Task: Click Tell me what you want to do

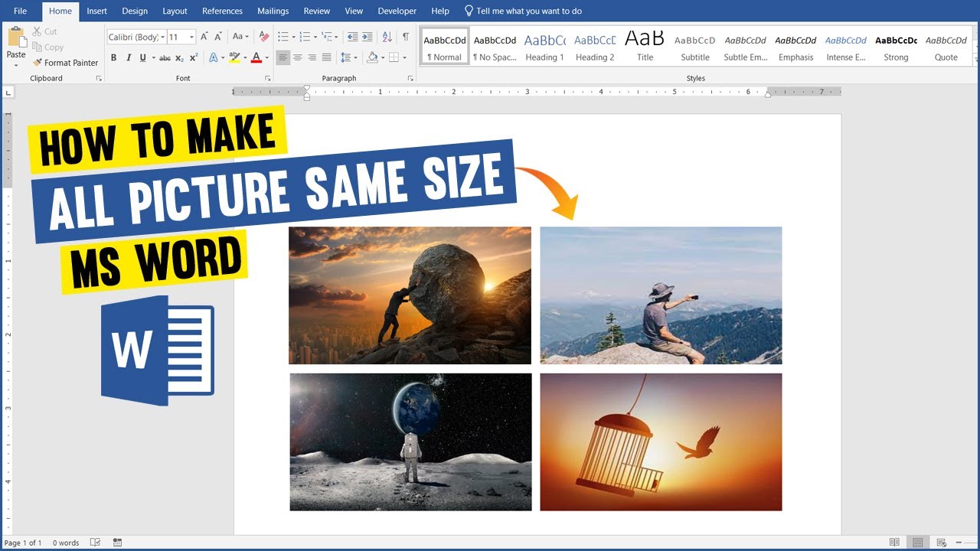Action: 524,11
